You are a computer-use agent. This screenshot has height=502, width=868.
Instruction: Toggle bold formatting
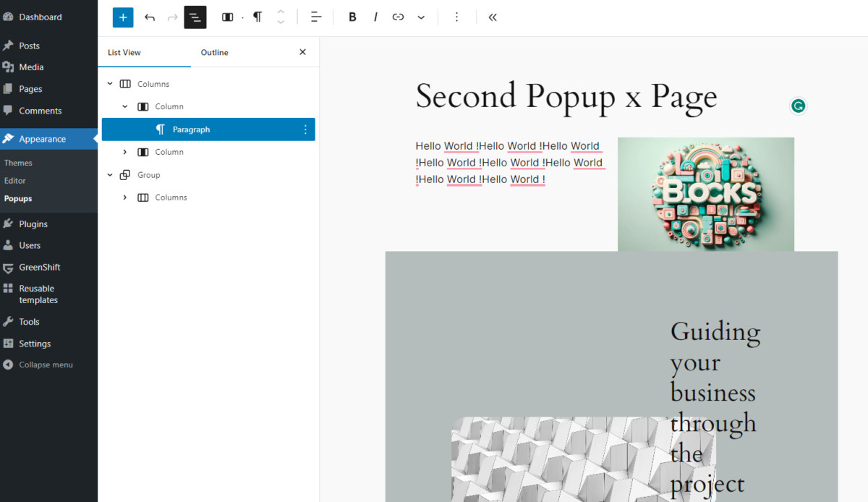tap(352, 17)
